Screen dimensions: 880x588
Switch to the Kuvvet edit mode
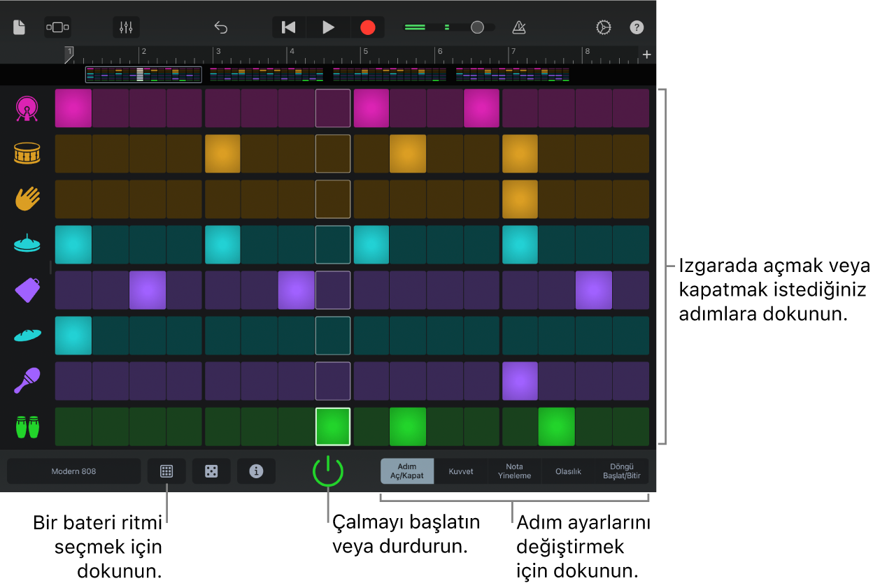pos(461,471)
